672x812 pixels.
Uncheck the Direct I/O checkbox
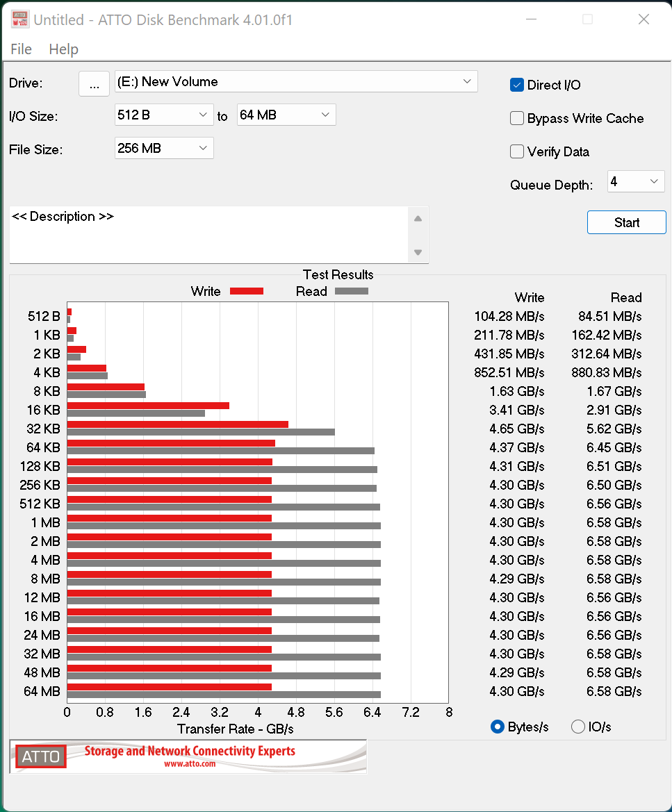point(517,85)
